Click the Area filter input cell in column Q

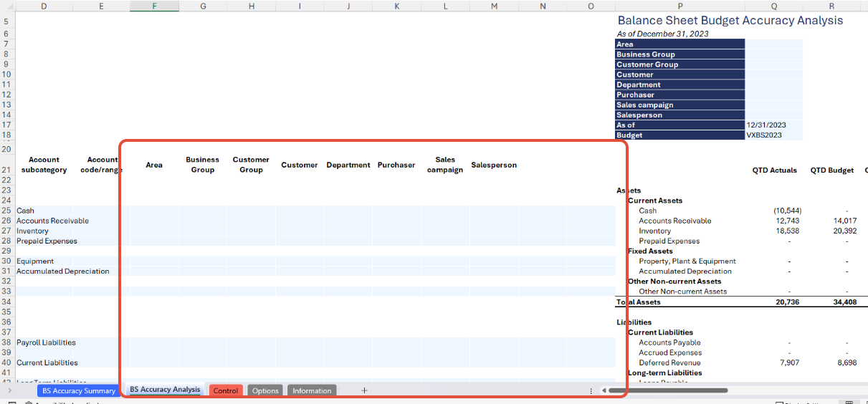[773, 44]
